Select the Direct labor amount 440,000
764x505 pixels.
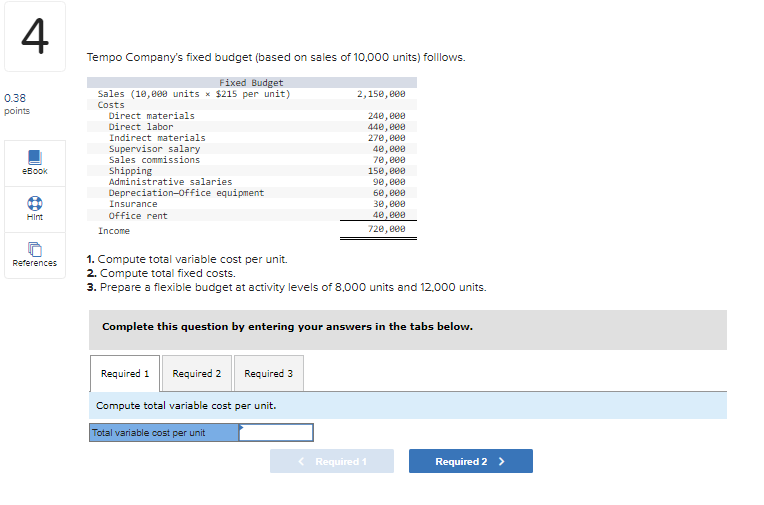[386, 127]
